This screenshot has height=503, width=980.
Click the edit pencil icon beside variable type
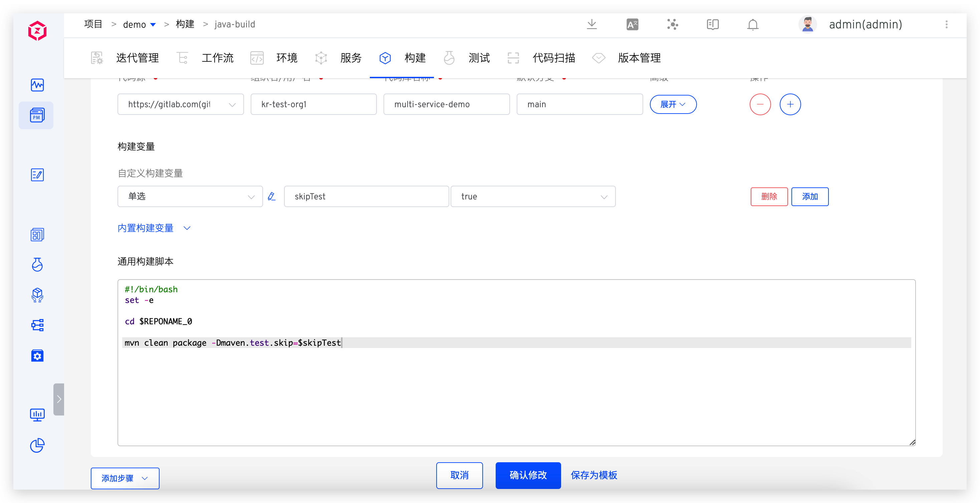pyautogui.click(x=272, y=196)
